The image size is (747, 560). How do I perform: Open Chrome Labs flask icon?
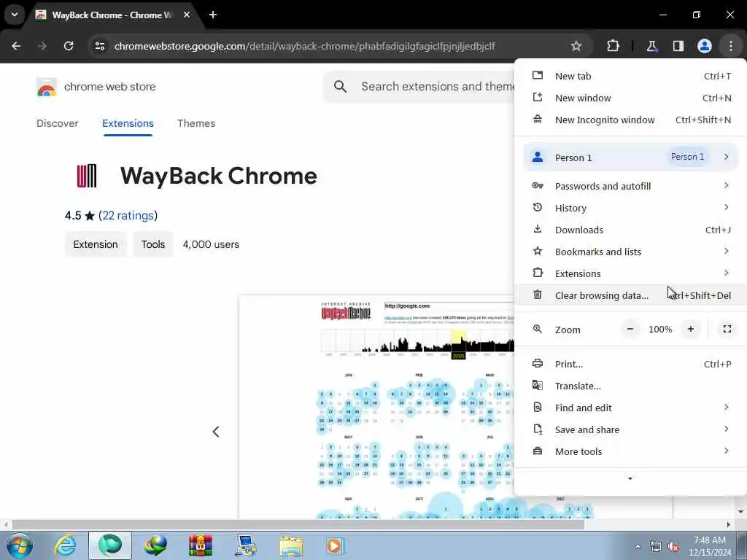651,46
